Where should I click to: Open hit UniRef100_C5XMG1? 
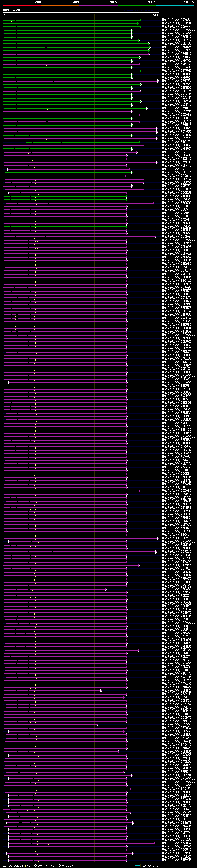pos(177,57)
